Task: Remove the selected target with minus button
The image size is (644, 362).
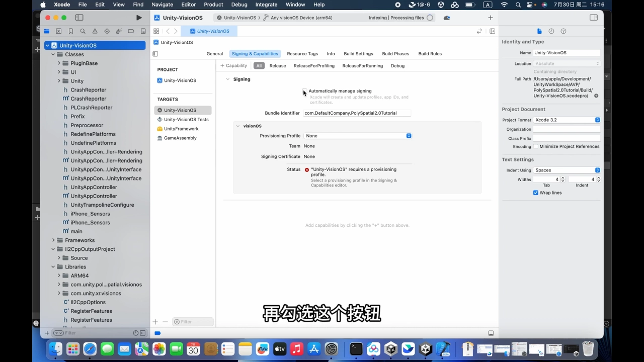Action: coord(165,322)
